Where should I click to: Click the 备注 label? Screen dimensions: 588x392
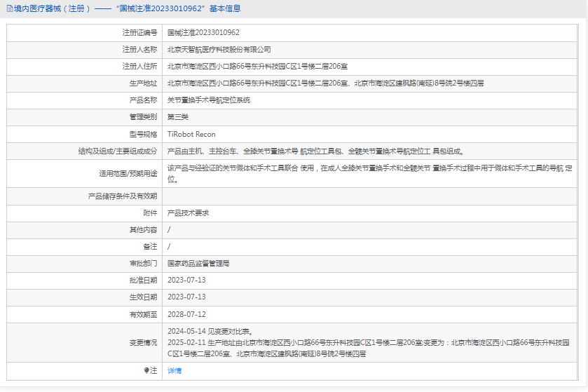pos(150,247)
